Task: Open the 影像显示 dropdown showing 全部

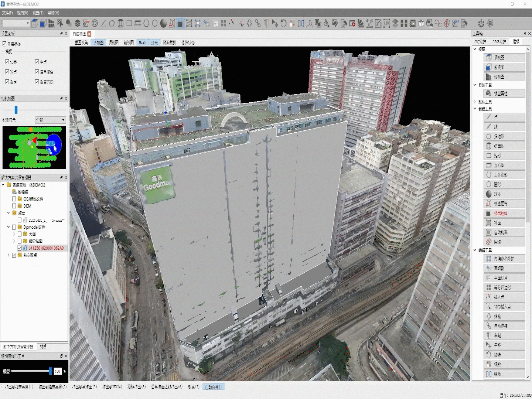Action: (x=50, y=120)
